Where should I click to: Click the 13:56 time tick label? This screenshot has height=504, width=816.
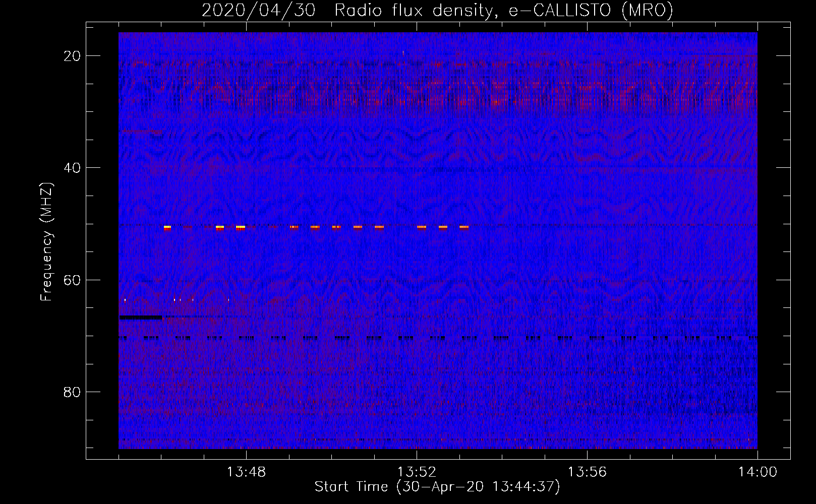click(587, 472)
